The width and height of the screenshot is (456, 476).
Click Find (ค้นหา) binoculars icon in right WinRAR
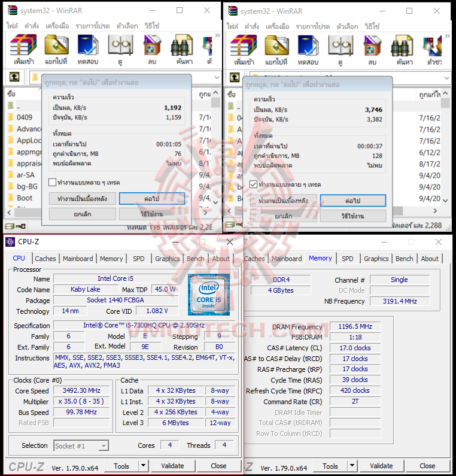(x=402, y=46)
